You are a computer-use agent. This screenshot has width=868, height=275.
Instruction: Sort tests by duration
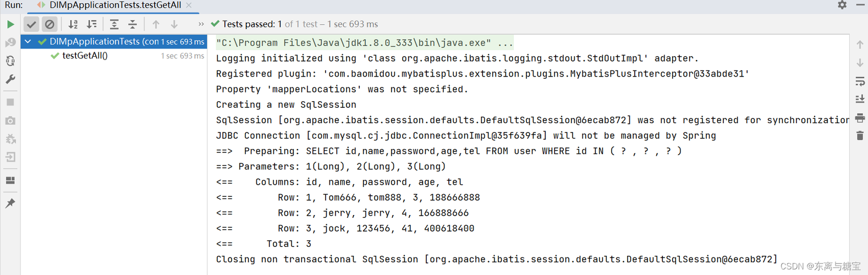tap(92, 24)
